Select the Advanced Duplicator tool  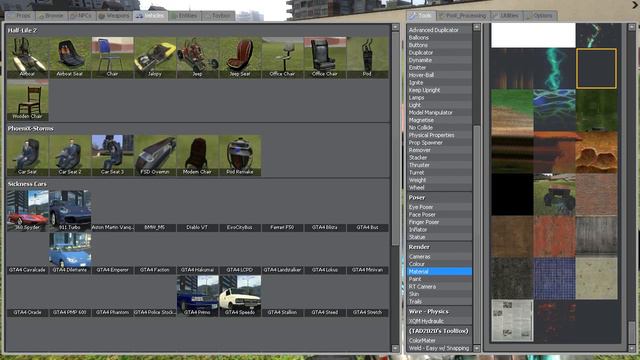point(439,30)
